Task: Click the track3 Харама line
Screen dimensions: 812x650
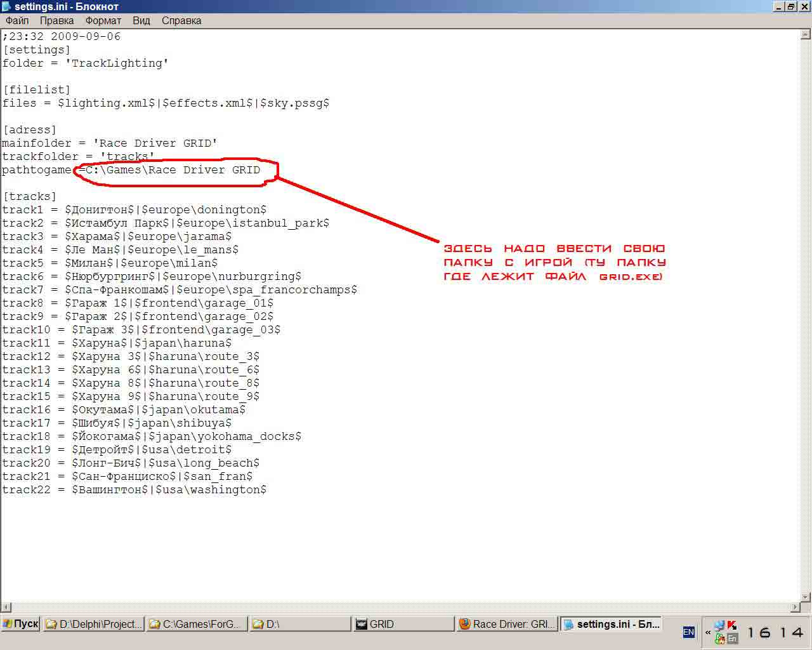Action: point(117,236)
